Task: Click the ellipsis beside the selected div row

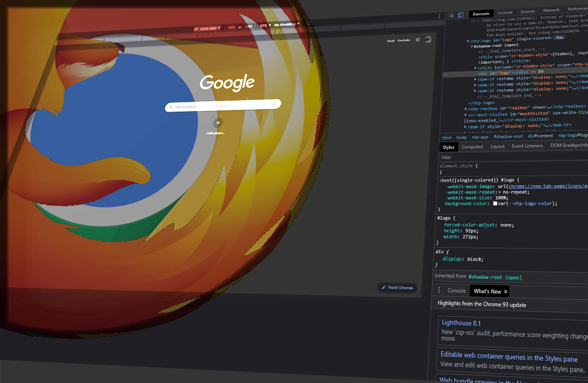Action: pyautogui.click(x=445, y=75)
